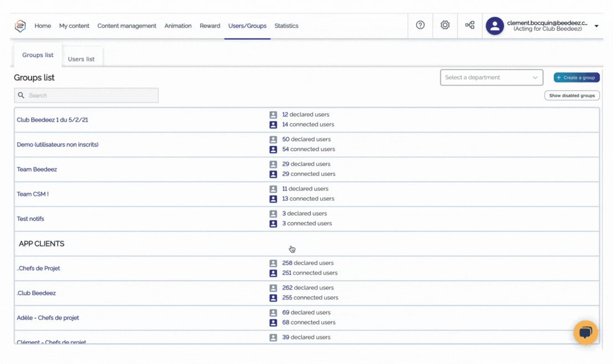This screenshot has height=364, width=613.
Task: Click the user profile avatar icon
Action: click(x=494, y=26)
